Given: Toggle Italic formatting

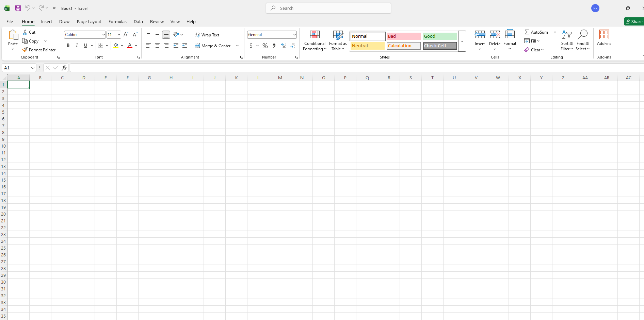Looking at the screenshot, I should point(77,46).
